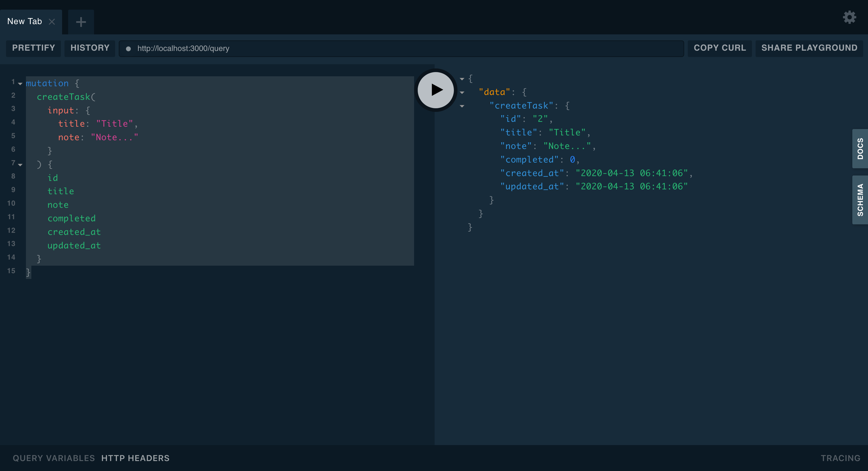
Task: Switch to the QUERY VARIABLES tab
Action: [x=53, y=458]
